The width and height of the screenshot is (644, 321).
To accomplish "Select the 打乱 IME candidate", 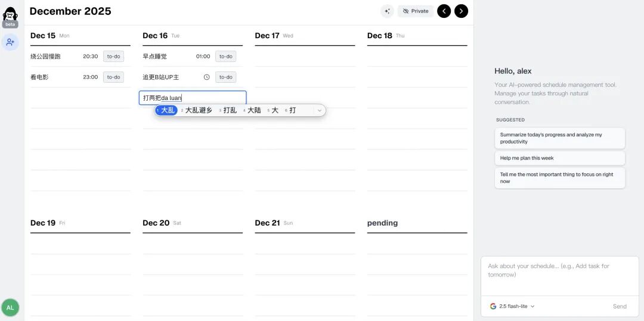I will tap(230, 110).
